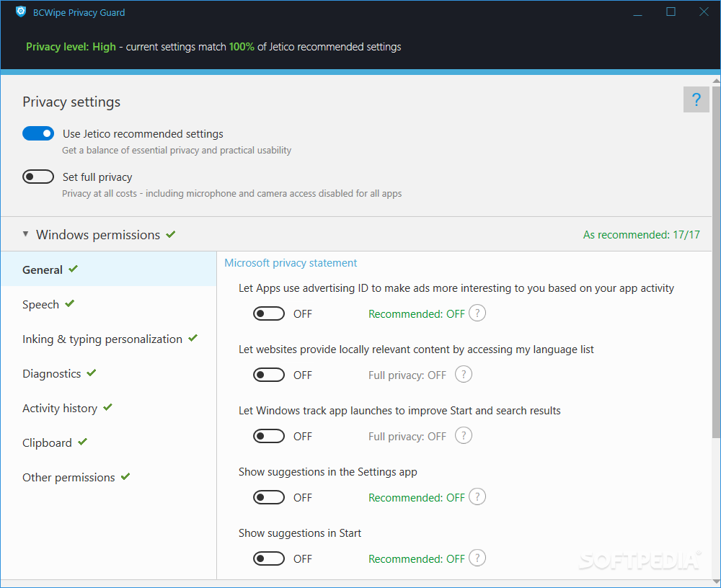Open the Microsoft privacy statement link

291,263
